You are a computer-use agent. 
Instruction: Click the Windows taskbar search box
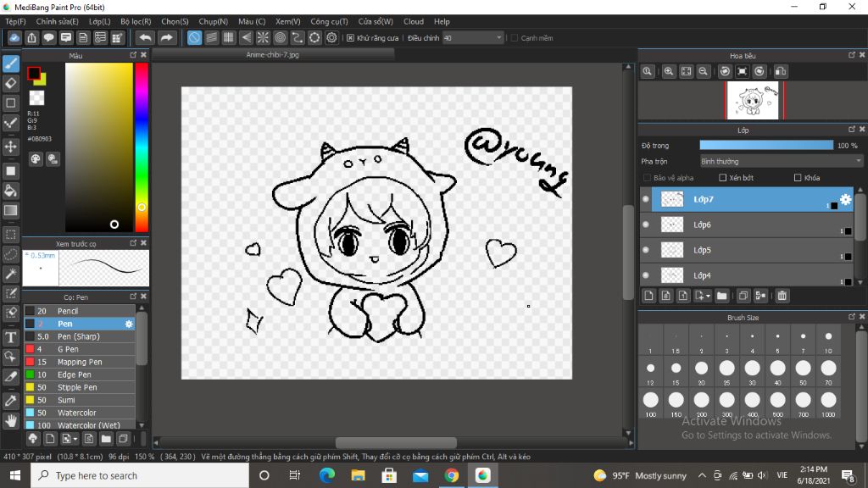coord(140,475)
